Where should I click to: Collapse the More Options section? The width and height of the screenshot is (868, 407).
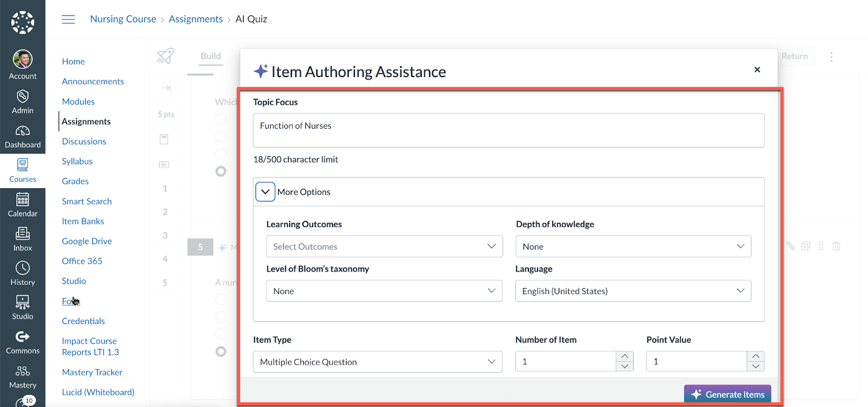tap(265, 192)
